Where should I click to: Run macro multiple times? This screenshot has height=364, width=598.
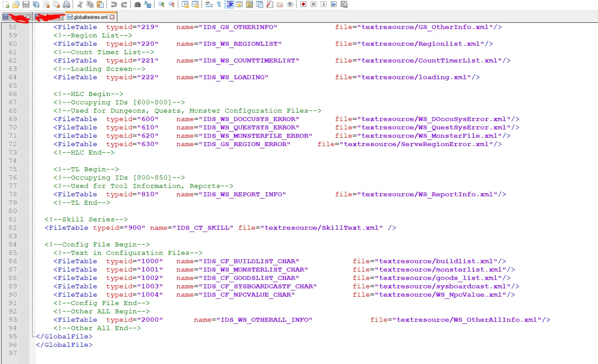coord(333,4)
